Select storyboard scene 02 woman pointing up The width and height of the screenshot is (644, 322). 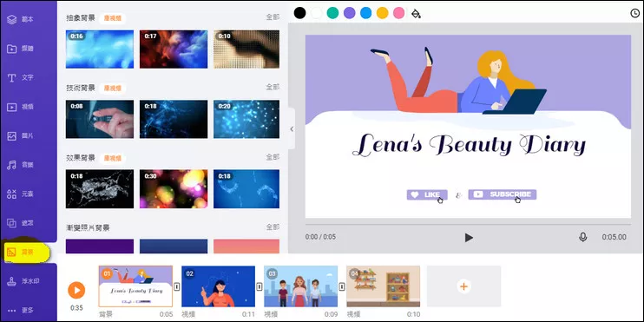[218, 286]
